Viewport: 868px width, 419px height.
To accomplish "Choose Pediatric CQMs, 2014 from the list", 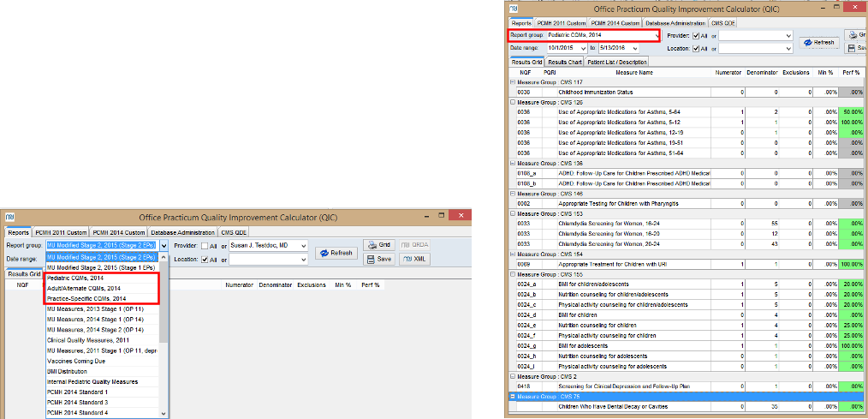I will tap(103, 278).
